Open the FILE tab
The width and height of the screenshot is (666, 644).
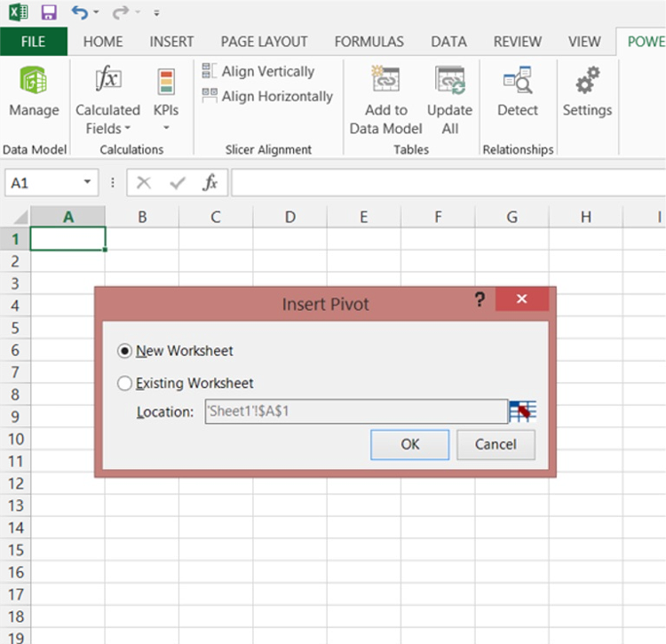(33, 42)
